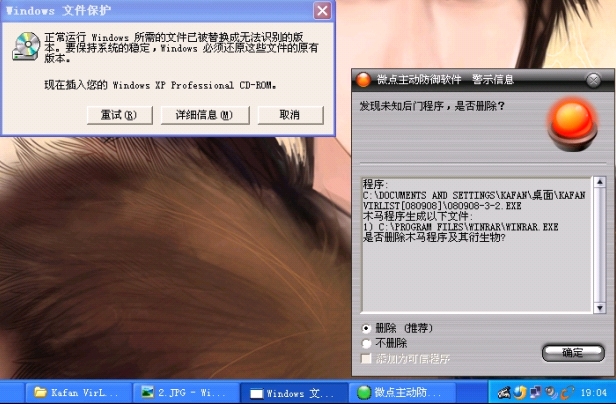Click the red alarm light icon

[x=573, y=126]
